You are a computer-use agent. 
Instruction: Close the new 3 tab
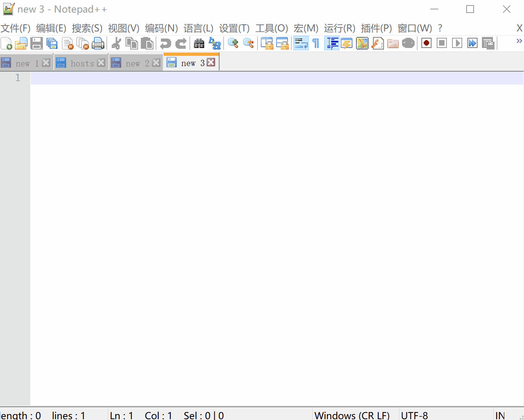pyautogui.click(x=211, y=62)
